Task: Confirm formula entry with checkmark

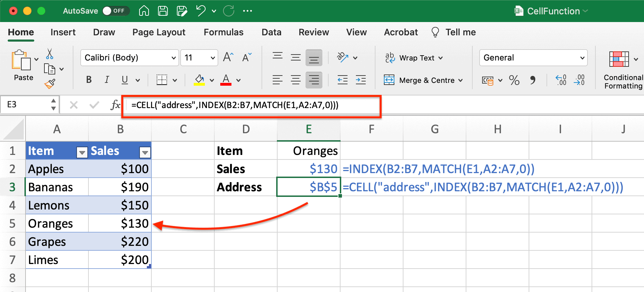Action: tap(94, 105)
